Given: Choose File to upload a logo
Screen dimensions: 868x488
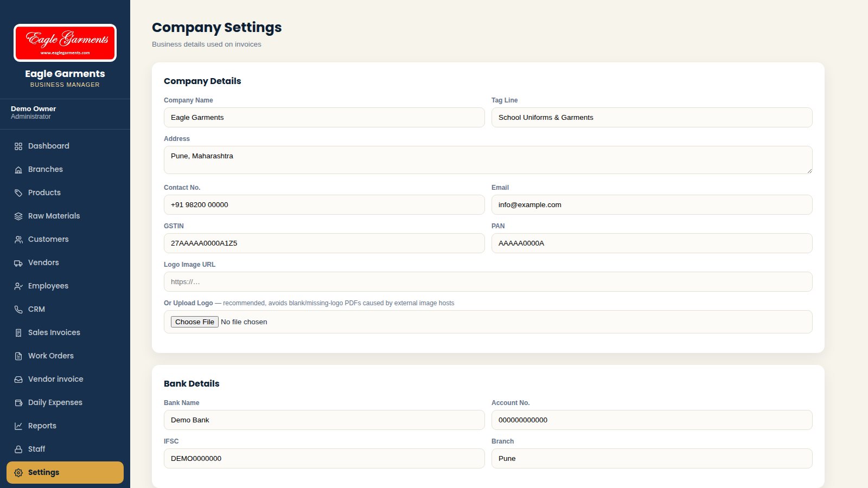Looking at the screenshot, I should coord(195,322).
